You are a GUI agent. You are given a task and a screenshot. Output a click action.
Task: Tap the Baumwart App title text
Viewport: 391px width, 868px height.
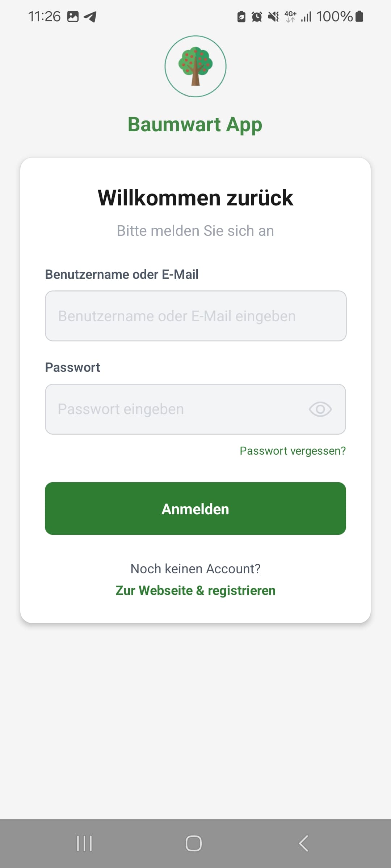click(195, 125)
